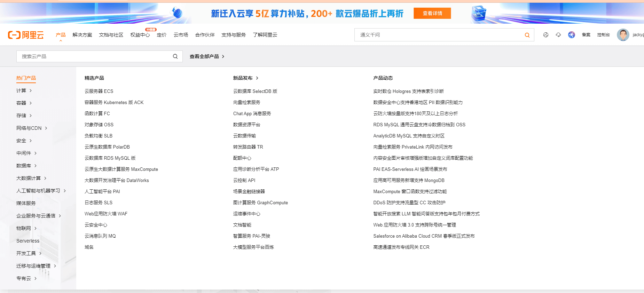Screen dimensions: 644x293
Task: Click the orange search icon in 通义千问 box
Action: tap(527, 35)
